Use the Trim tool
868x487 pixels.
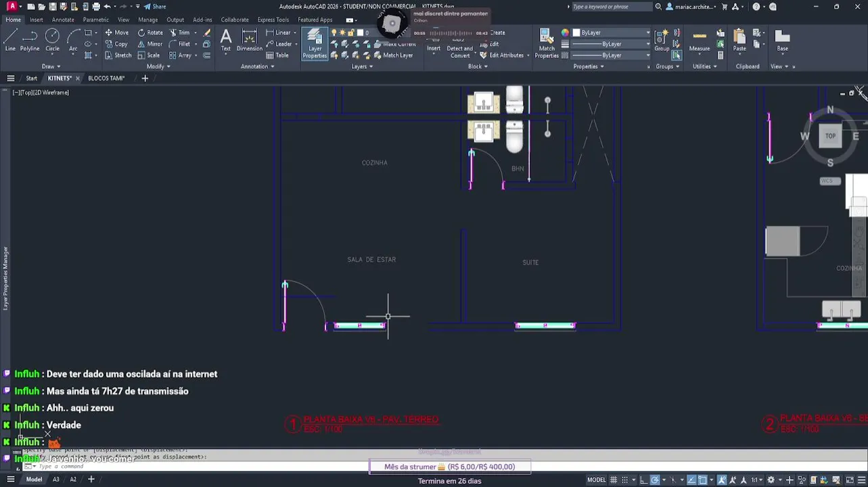pyautogui.click(x=180, y=32)
